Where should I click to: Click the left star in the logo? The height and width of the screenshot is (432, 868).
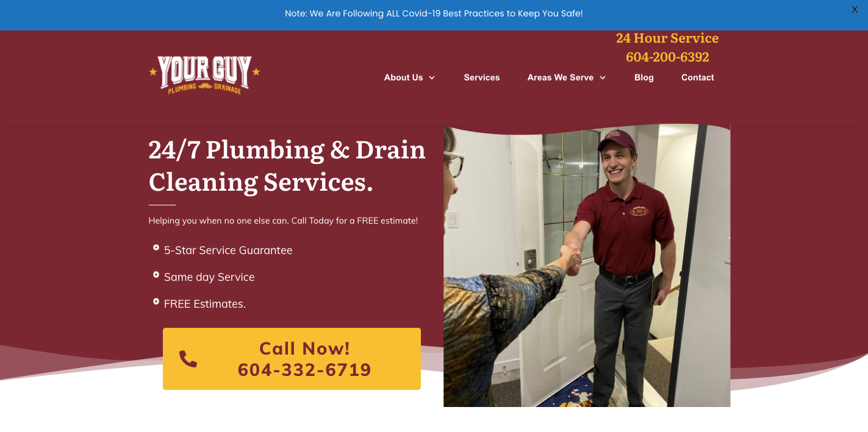point(153,71)
